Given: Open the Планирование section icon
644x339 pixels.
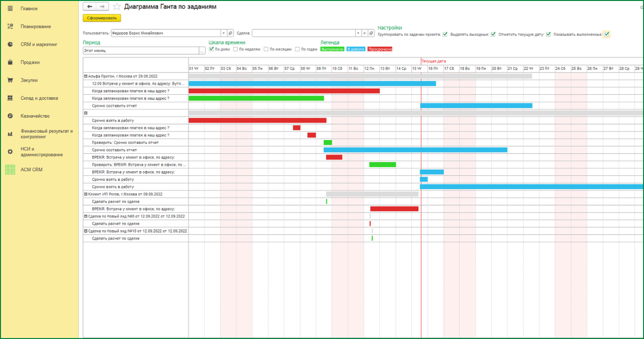Looking at the screenshot, I should (10, 26).
